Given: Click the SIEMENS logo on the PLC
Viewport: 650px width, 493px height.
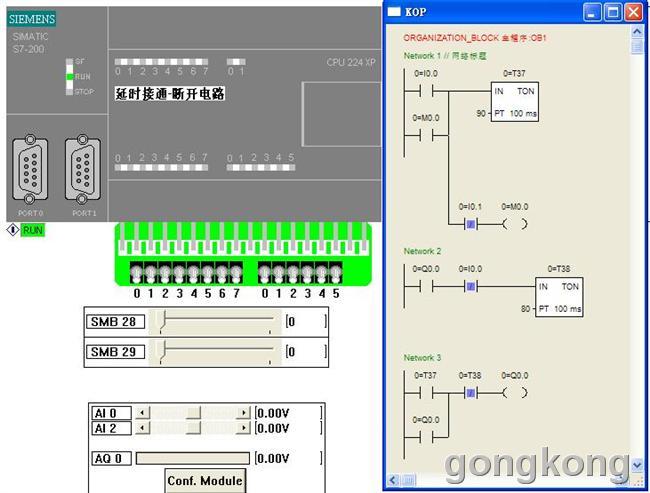Looking at the screenshot, I should pyautogui.click(x=32, y=19).
